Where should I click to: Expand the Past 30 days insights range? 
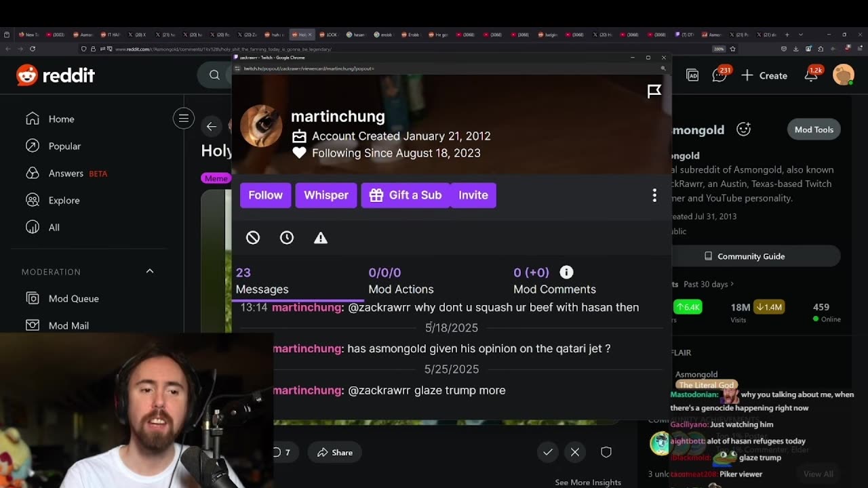(709, 284)
